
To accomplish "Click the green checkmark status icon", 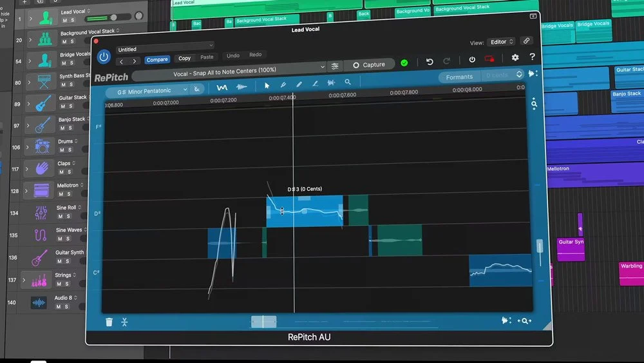I will click(x=404, y=63).
